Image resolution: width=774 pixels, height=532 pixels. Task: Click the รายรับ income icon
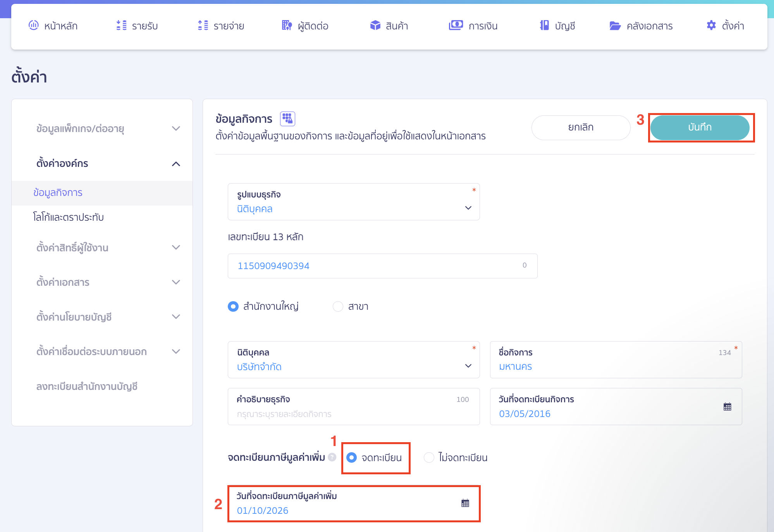pyautogui.click(x=122, y=26)
